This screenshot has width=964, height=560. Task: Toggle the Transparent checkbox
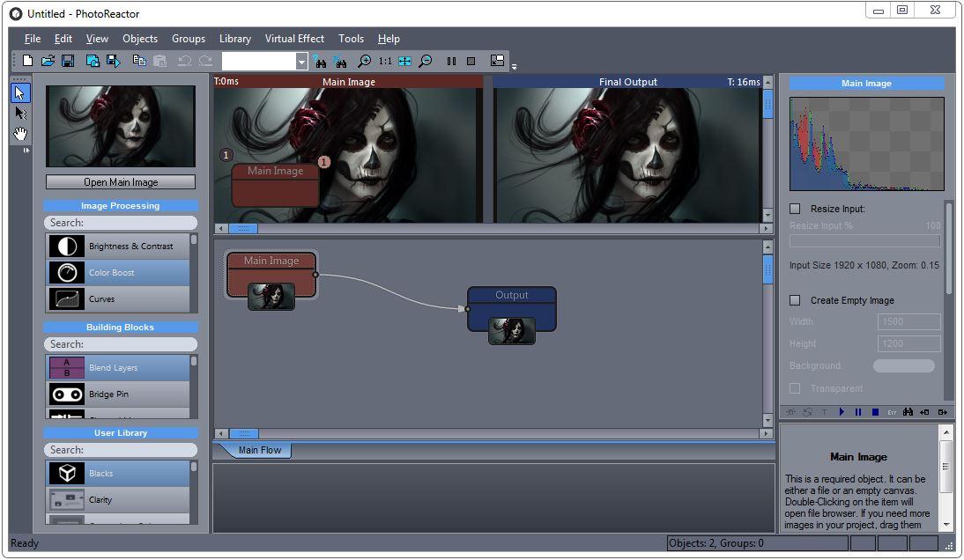coord(795,388)
